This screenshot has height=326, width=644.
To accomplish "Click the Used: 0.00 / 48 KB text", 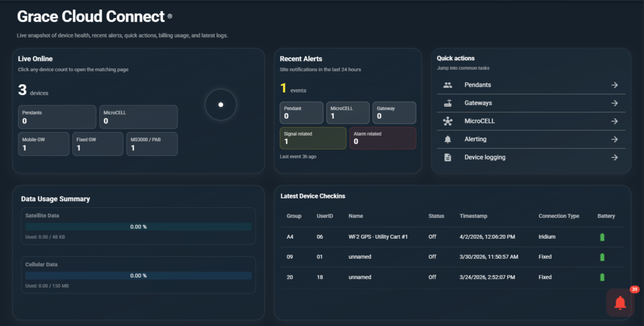I will 45,237.
